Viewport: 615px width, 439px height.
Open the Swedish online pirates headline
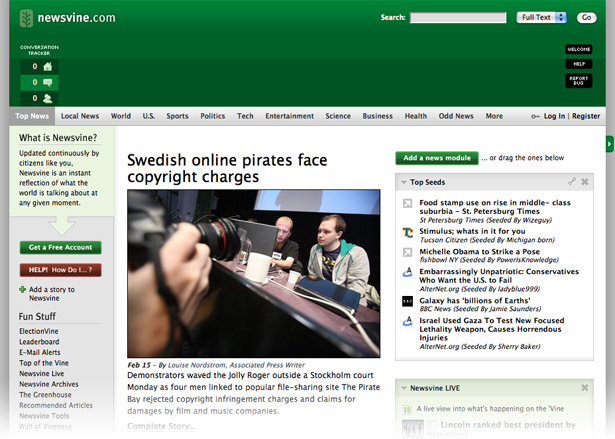coord(227,168)
